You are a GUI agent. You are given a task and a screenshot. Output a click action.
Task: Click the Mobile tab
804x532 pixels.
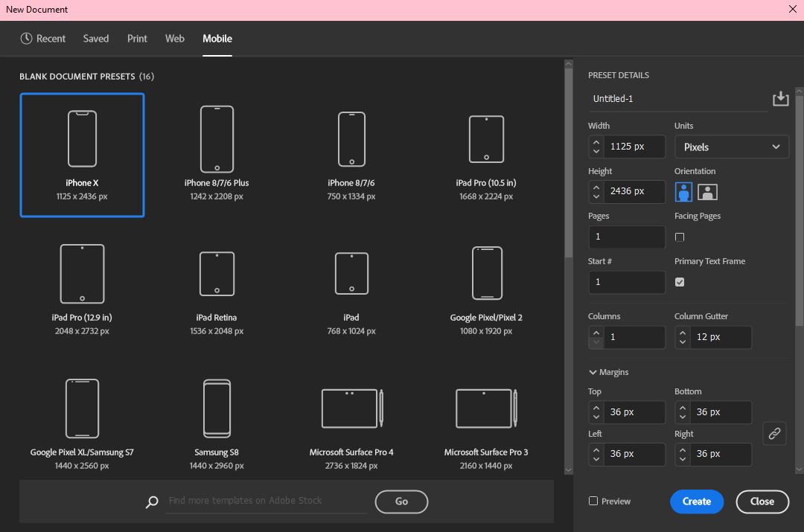coord(217,39)
